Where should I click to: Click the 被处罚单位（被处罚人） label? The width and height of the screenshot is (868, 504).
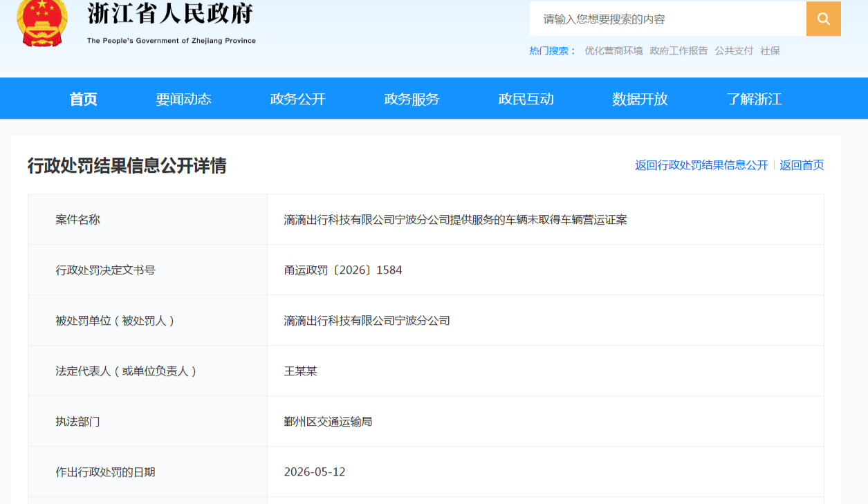116,321
